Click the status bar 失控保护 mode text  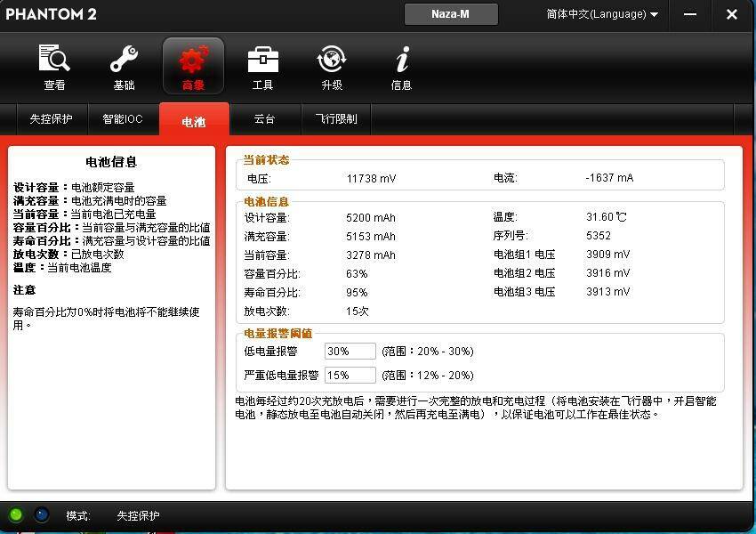click(x=138, y=515)
